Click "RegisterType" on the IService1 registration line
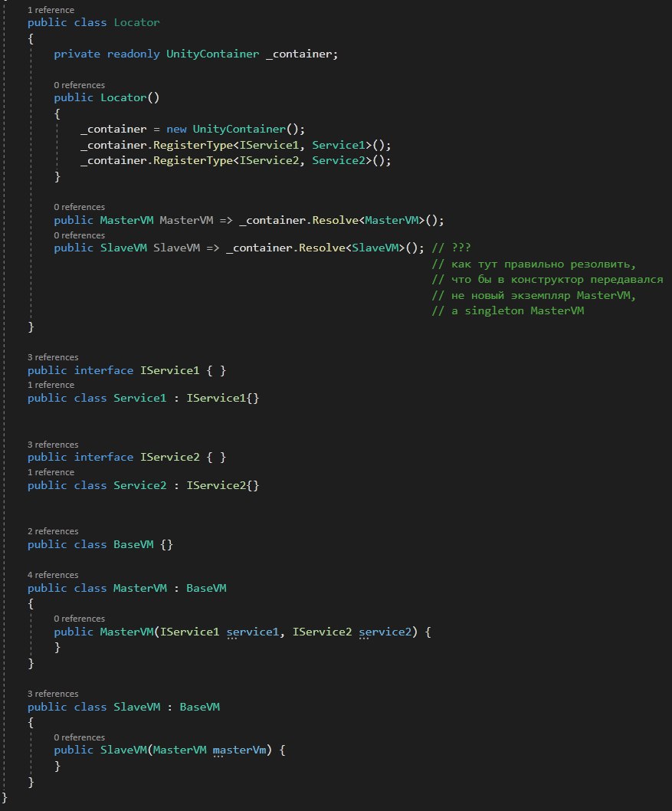672x811 pixels. (193, 146)
